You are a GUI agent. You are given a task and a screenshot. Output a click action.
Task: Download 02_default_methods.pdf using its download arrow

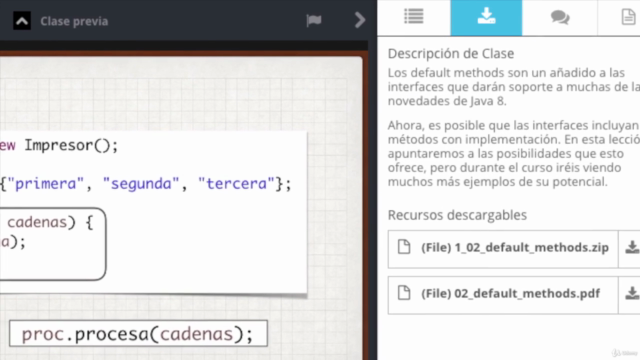point(631,293)
